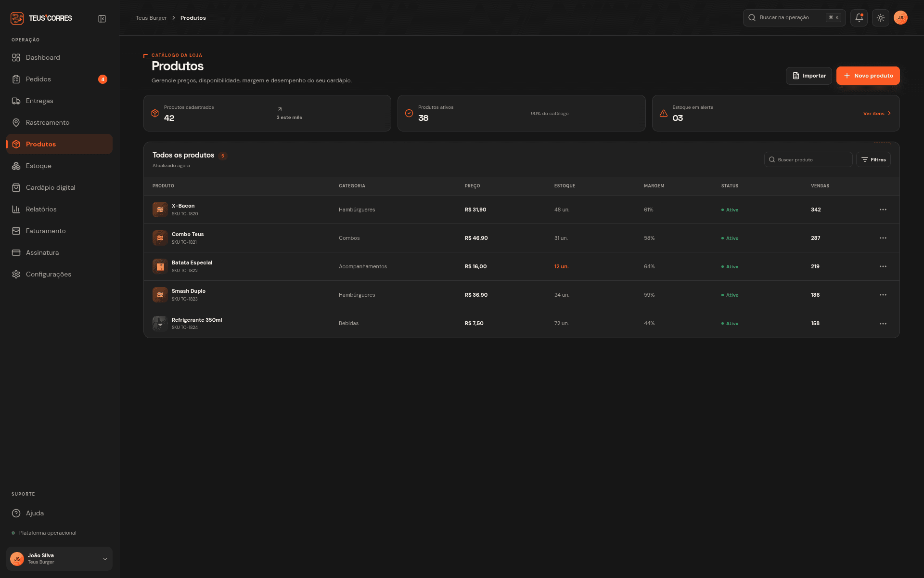This screenshot has height=578, width=924.
Task: Sort by Vendas column header
Action: coord(820,186)
